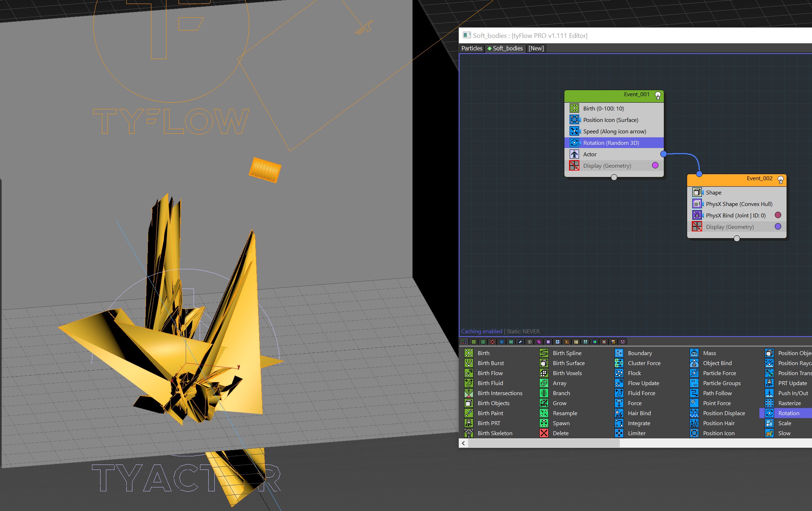Screen dimensions: 812x511
Task: Open the [New] flow tab
Action: [x=536, y=48]
